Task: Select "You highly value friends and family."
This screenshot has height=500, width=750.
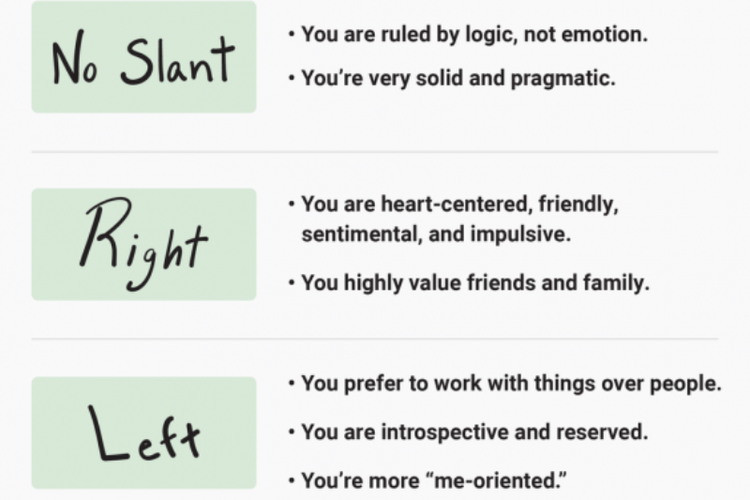Action: 475,283
